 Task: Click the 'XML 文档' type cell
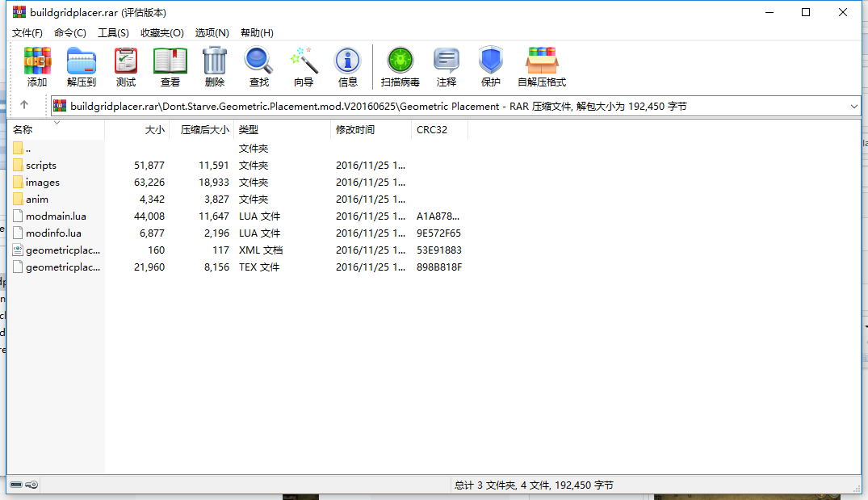click(x=261, y=250)
